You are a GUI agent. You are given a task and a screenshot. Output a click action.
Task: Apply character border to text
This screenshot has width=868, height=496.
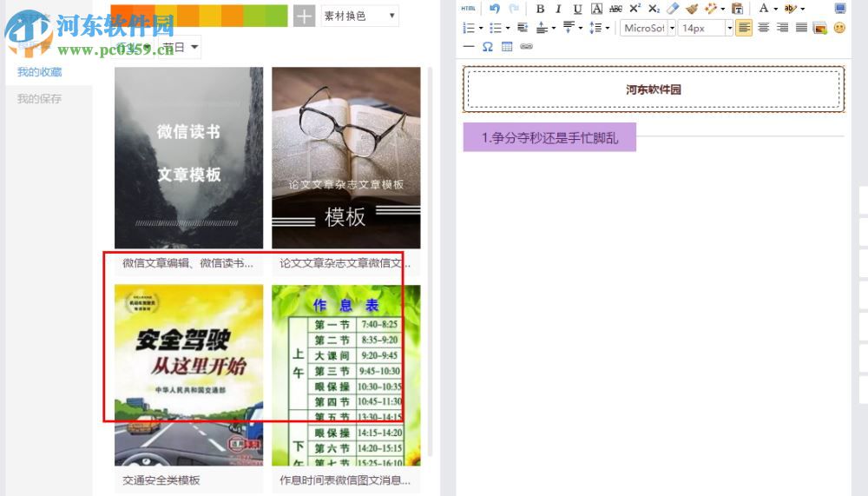click(596, 9)
